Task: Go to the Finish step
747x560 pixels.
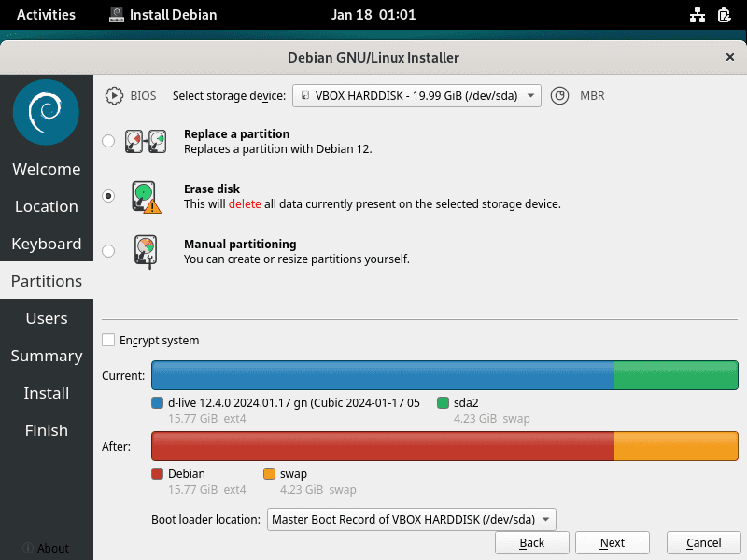Action: (x=47, y=430)
